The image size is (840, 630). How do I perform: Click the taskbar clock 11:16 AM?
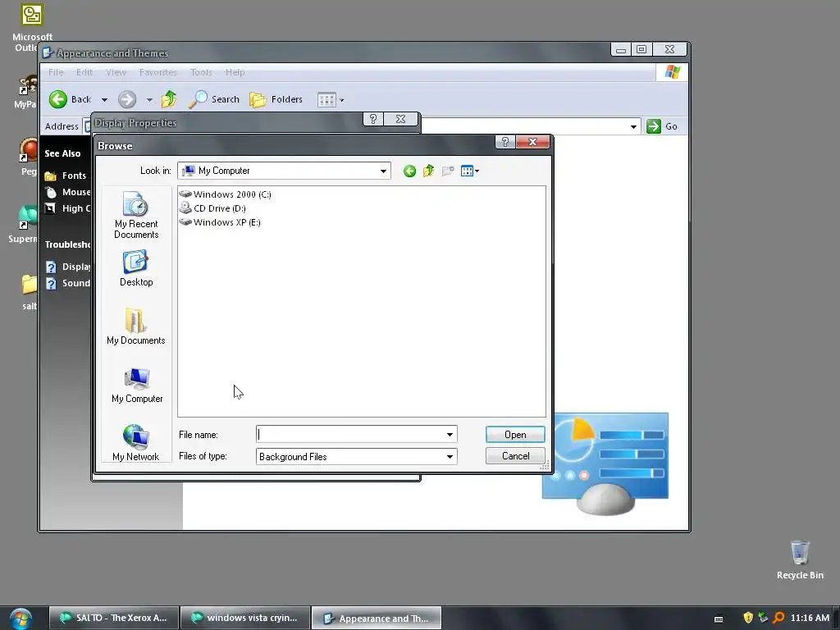click(x=810, y=618)
